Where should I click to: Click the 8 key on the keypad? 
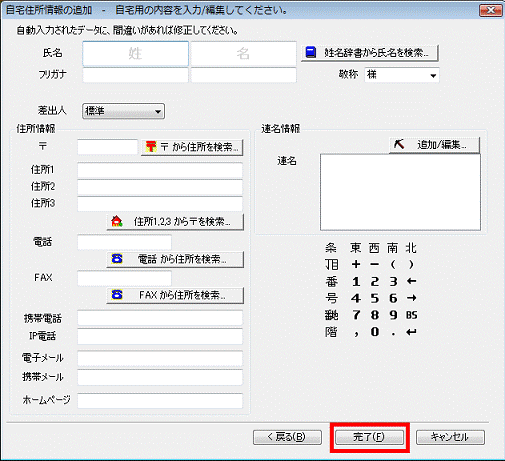coord(375,315)
